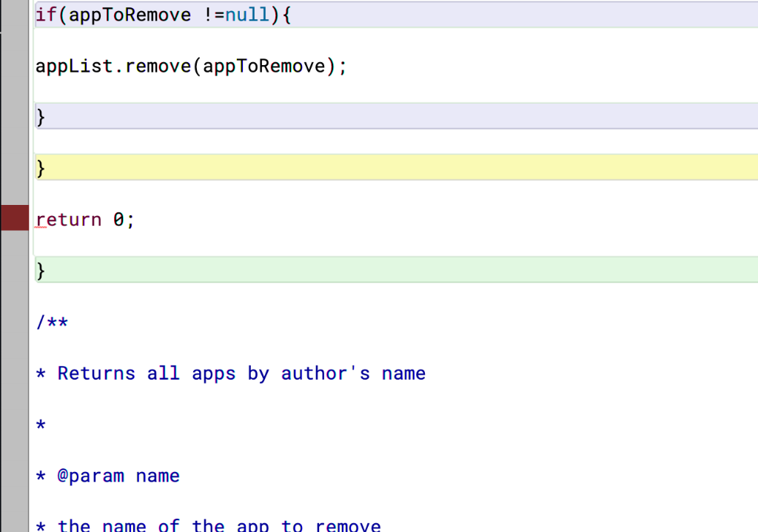Screen dimensions: 758x532
Task: Click the 'null' keyword in the if condition
Action: (x=247, y=15)
